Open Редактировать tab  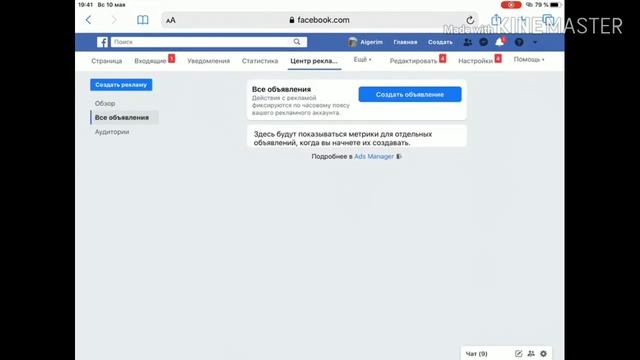pyautogui.click(x=413, y=61)
